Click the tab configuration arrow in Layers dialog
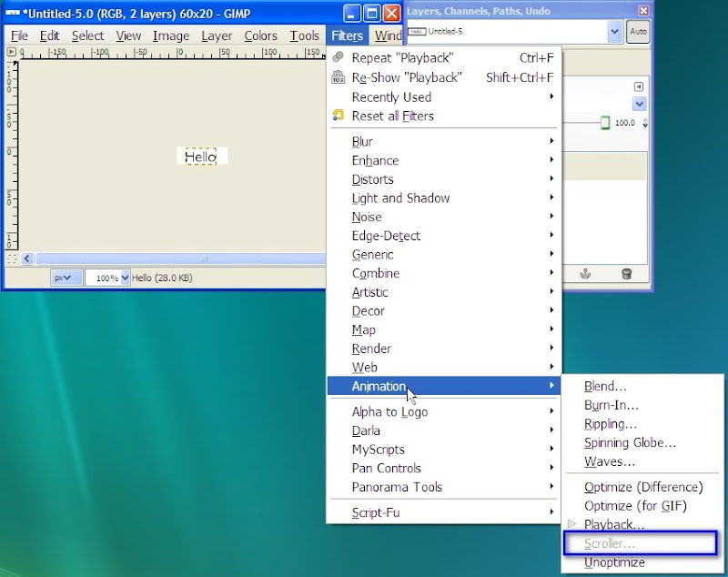The height and width of the screenshot is (577, 728). point(639,86)
